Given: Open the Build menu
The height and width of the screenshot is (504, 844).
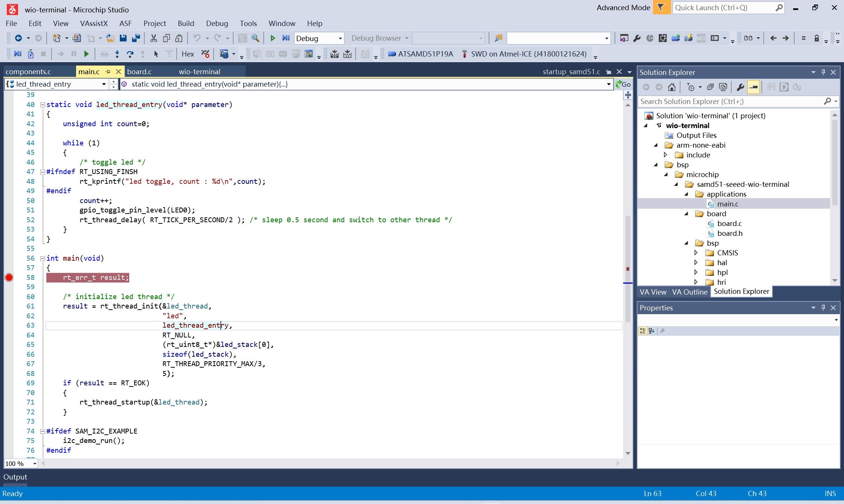Looking at the screenshot, I should (186, 23).
